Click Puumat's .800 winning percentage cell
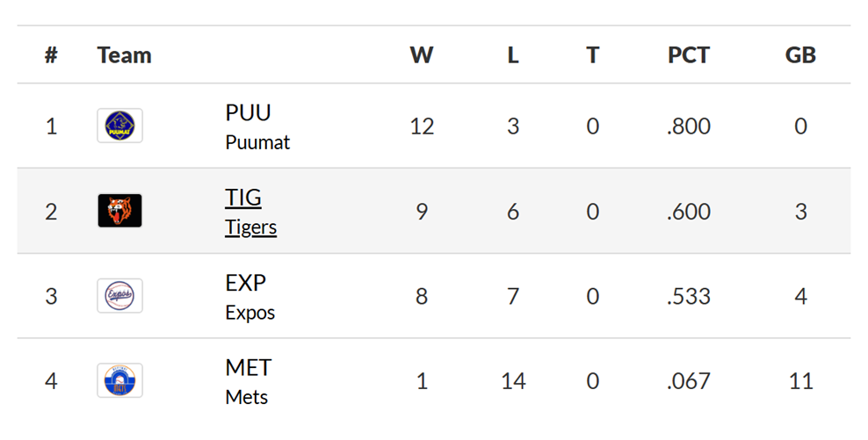This screenshot has width=868, height=440. [x=689, y=126]
